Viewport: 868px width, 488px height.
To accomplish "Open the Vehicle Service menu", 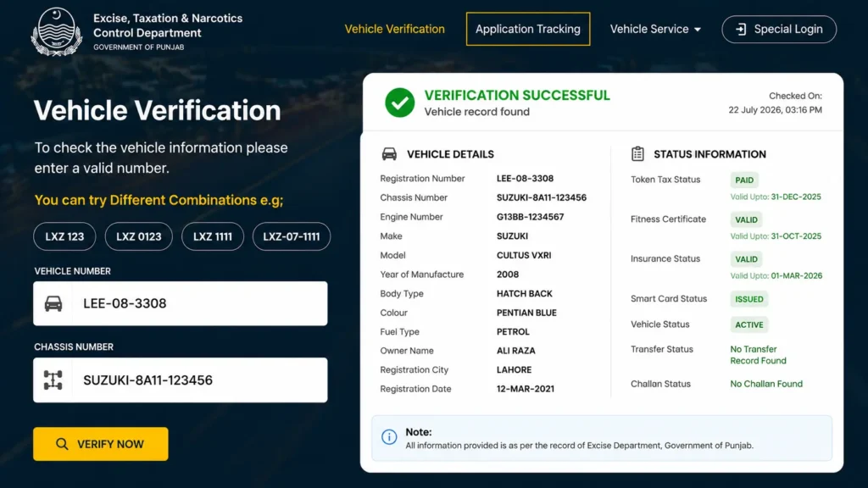I will tap(655, 29).
